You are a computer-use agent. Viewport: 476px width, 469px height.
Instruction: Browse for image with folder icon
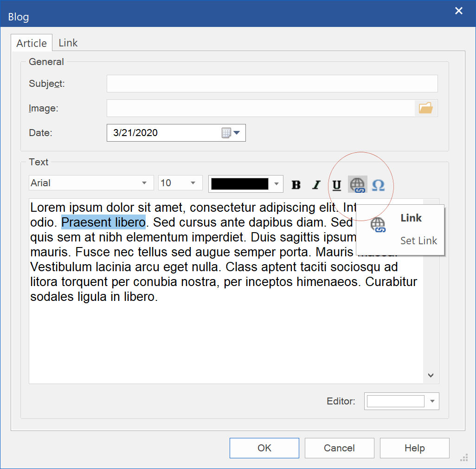pyautogui.click(x=426, y=108)
